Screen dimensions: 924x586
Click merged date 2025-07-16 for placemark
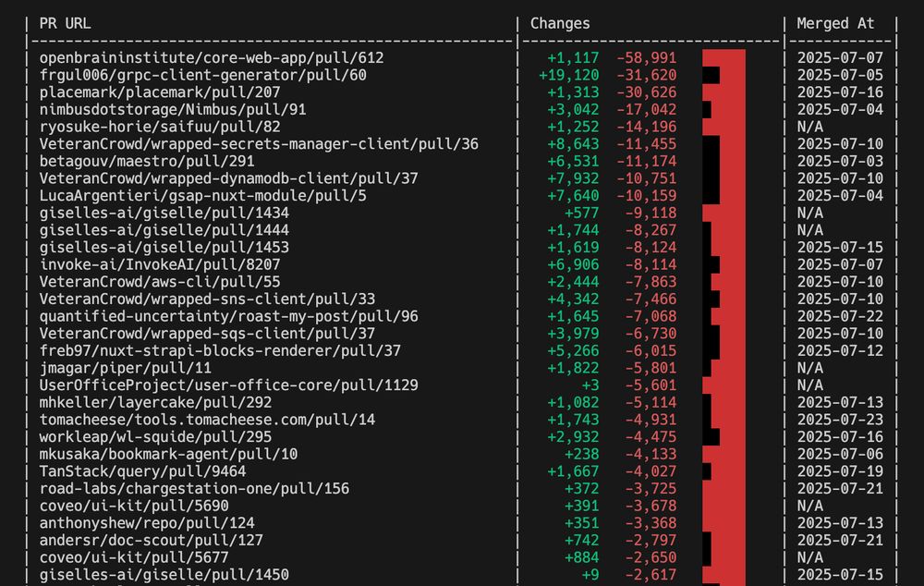[840, 92]
